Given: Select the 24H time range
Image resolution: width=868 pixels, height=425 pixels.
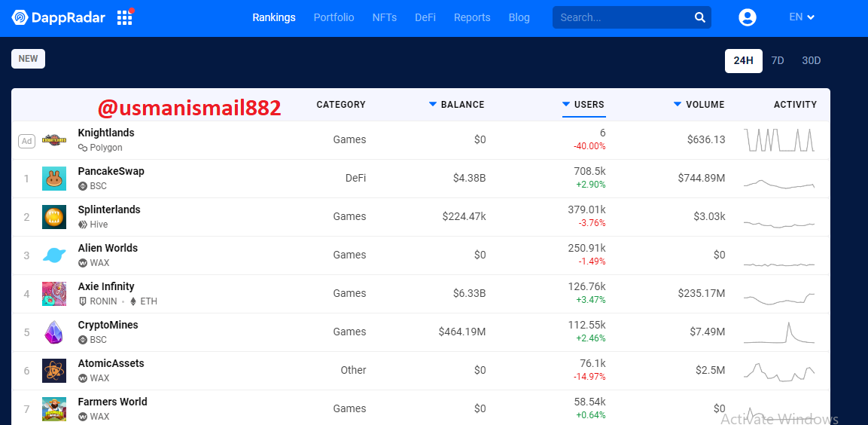Looking at the screenshot, I should pyautogui.click(x=744, y=61).
